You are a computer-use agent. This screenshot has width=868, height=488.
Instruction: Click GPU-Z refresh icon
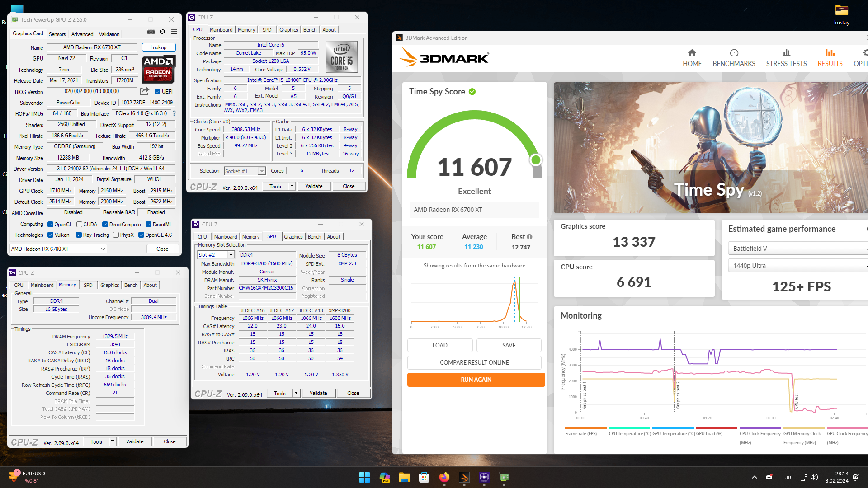[162, 32]
